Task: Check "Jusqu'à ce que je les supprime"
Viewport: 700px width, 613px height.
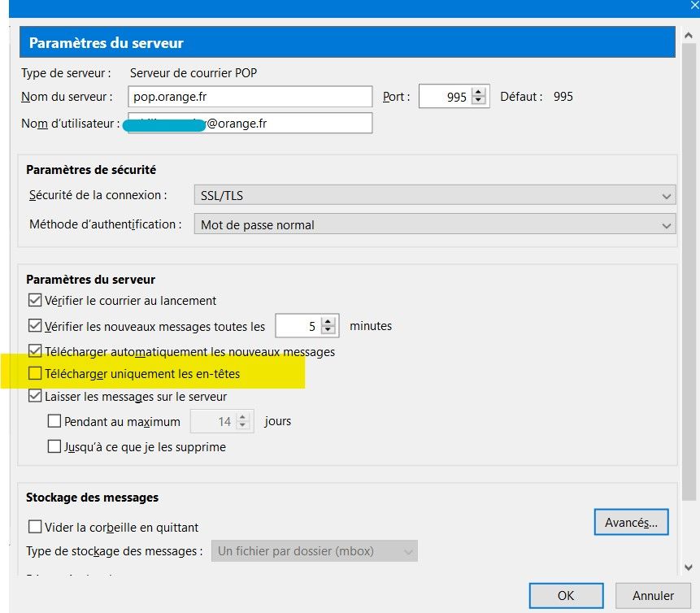Action: 54,446
